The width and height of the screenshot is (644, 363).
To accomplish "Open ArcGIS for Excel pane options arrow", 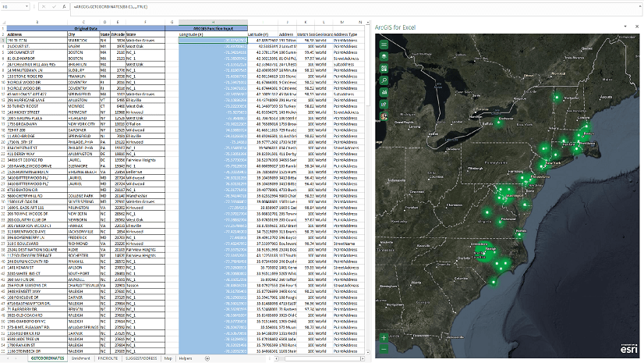I will pyautogui.click(x=625, y=27).
